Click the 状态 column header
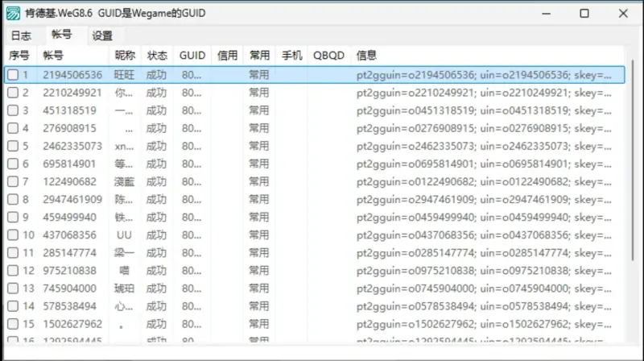 point(157,56)
